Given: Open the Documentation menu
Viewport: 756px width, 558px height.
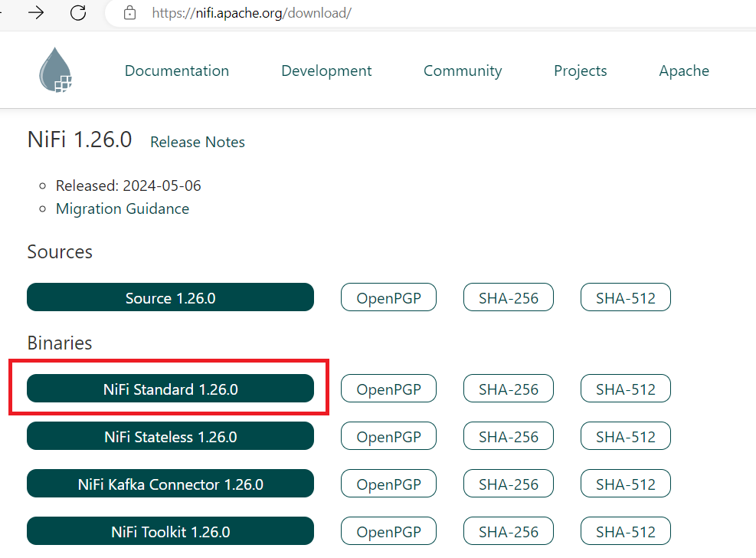Looking at the screenshot, I should pyautogui.click(x=177, y=71).
